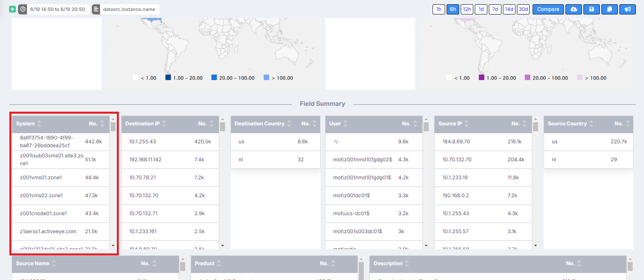Viewport: 644px width, 280px height.
Task: Select user mot\z001dc01$ row
Action: pos(374,195)
